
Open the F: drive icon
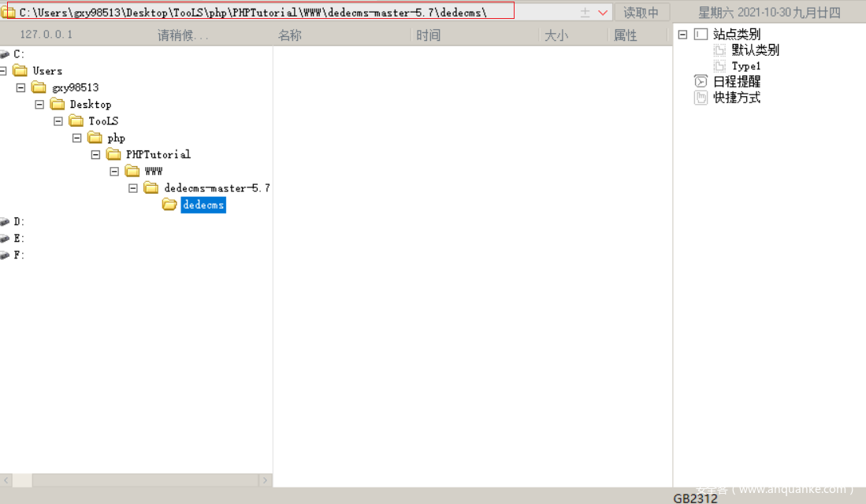coord(5,255)
